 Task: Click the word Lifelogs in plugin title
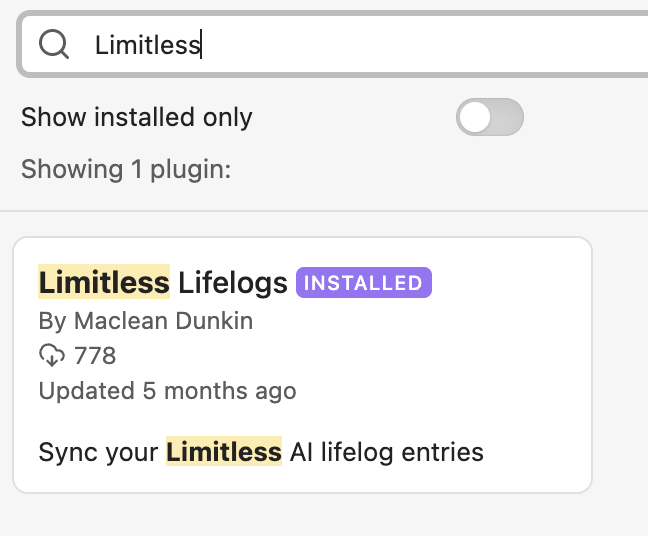coord(233,283)
